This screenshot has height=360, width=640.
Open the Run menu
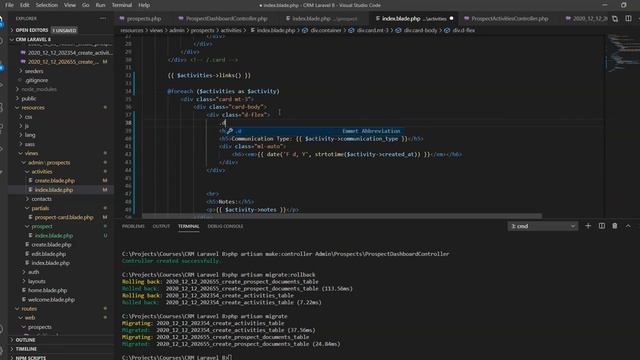pos(100,5)
